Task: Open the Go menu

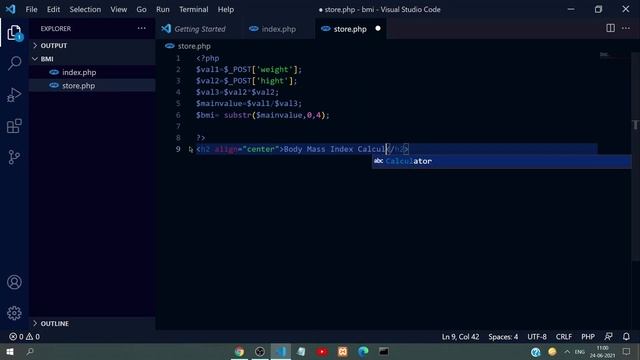Action: pyautogui.click(x=141, y=9)
